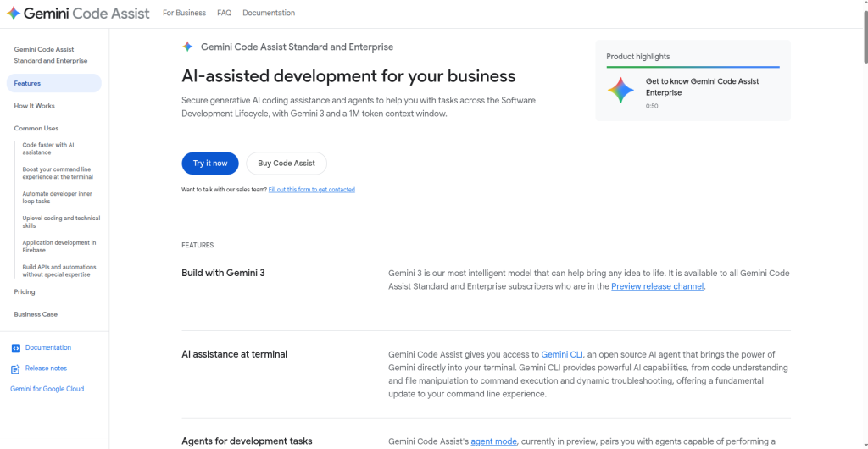Viewport: 868px width, 449px height.
Task: Click the page vertical scrollbar thumb
Action: pyautogui.click(x=865, y=36)
